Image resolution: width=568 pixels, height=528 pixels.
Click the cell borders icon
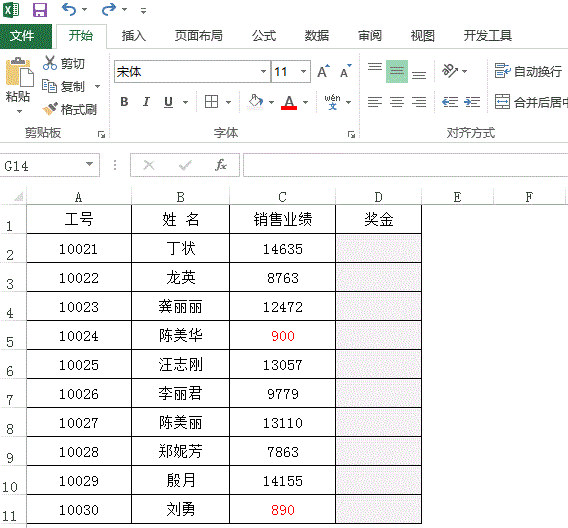point(212,102)
